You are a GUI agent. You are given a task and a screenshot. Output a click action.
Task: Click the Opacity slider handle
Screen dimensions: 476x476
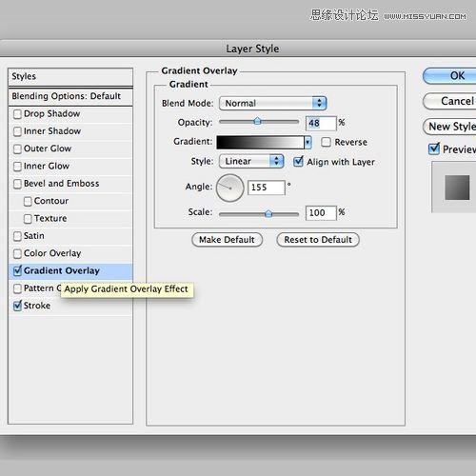257,121
